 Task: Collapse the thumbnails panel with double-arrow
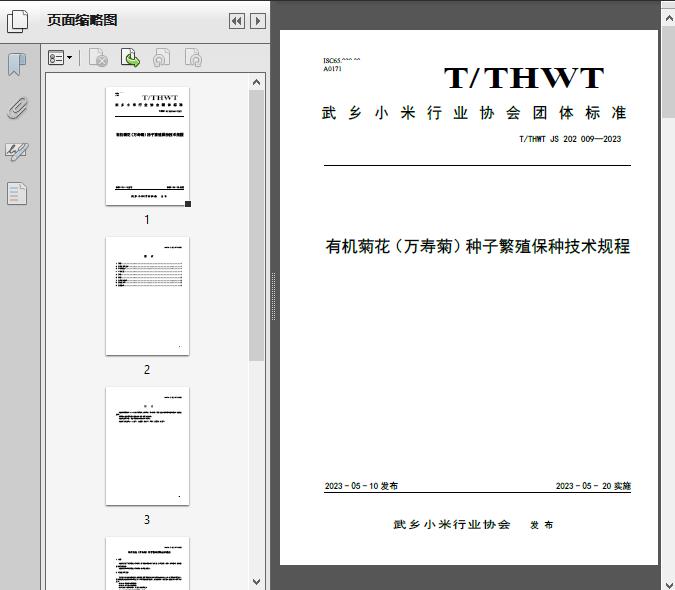[x=237, y=21]
